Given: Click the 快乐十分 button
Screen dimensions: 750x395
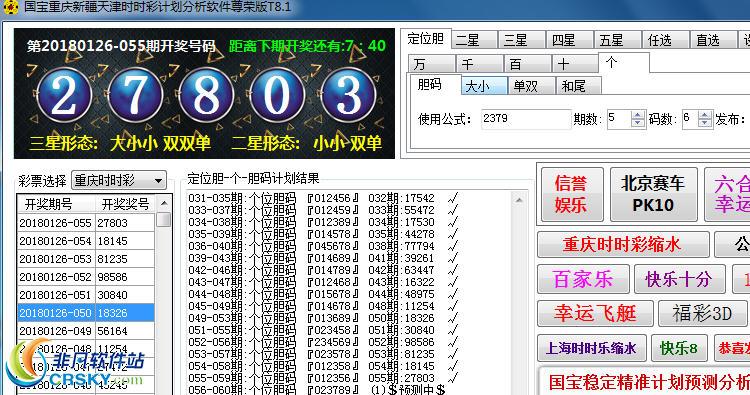Looking at the screenshot, I should 679,279.
